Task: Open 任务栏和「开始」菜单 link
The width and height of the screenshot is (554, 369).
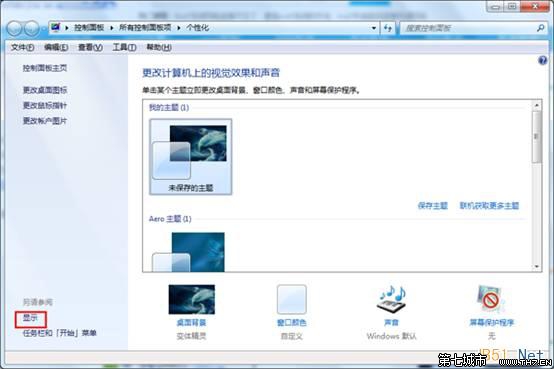Action: pos(60,333)
